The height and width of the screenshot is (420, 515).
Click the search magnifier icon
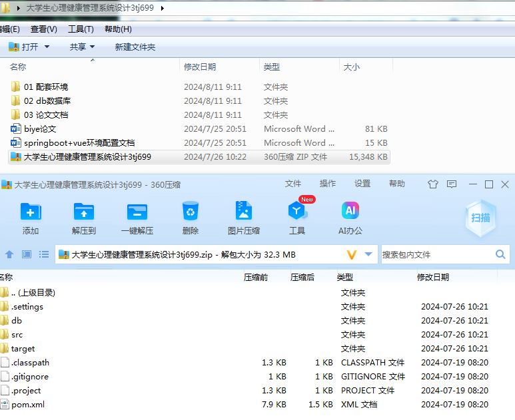tap(500, 254)
